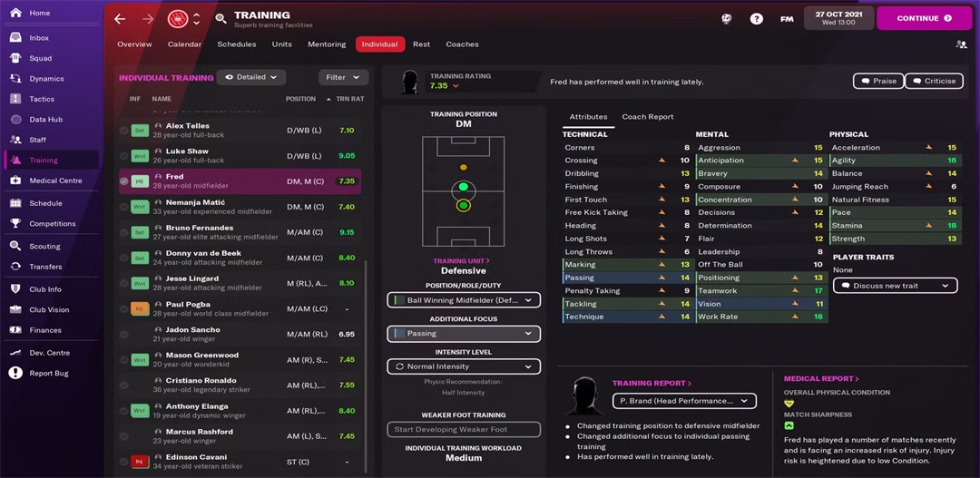Image resolution: width=980 pixels, height=478 pixels.
Task: Select Cristiano Ronaldo in the player list
Action: [x=240, y=385]
